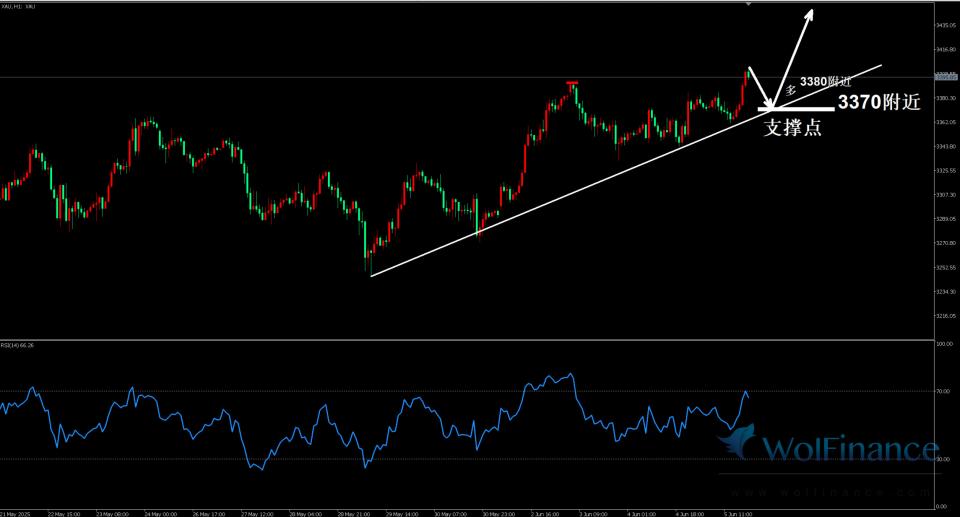Click the "多" long marker label
This screenshot has height=517, width=960.
pos(790,90)
